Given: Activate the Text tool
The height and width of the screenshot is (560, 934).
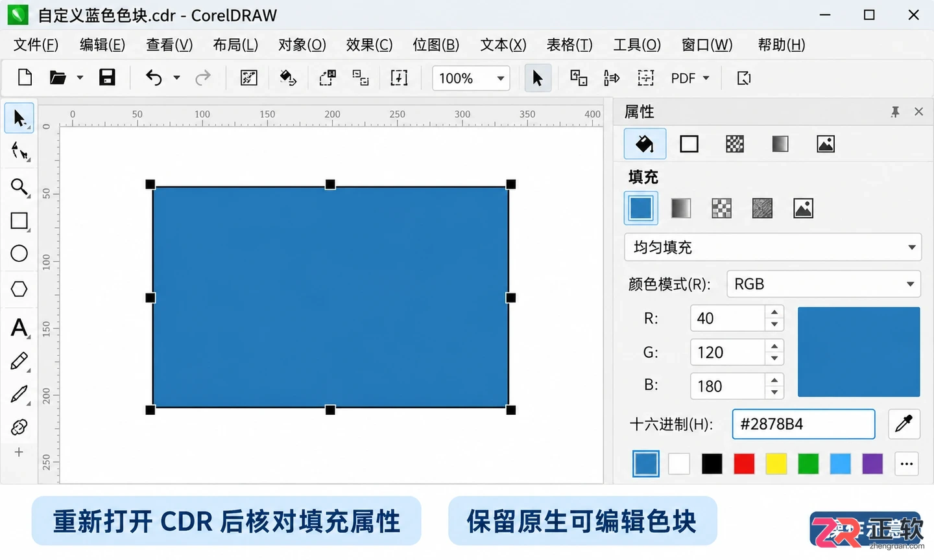Looking at the screenshot, I should [19, 327].
